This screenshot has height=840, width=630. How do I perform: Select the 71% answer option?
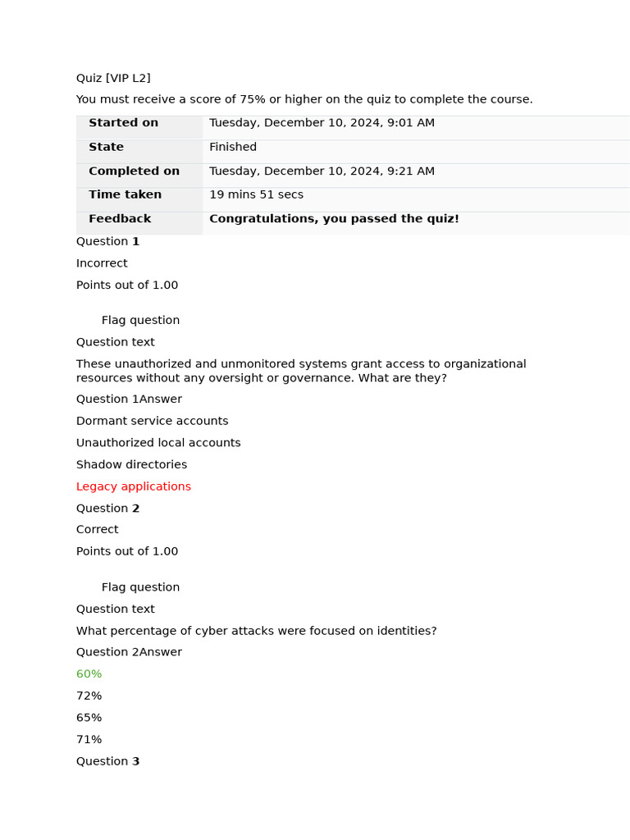pyautogui.click(x=89, y=739)
